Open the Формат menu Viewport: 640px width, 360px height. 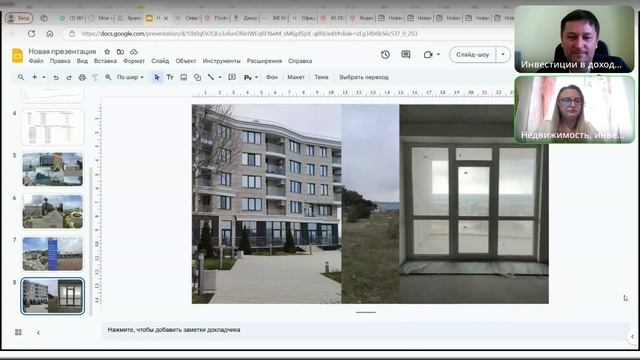pyautogui.click(x=133, y=61)
